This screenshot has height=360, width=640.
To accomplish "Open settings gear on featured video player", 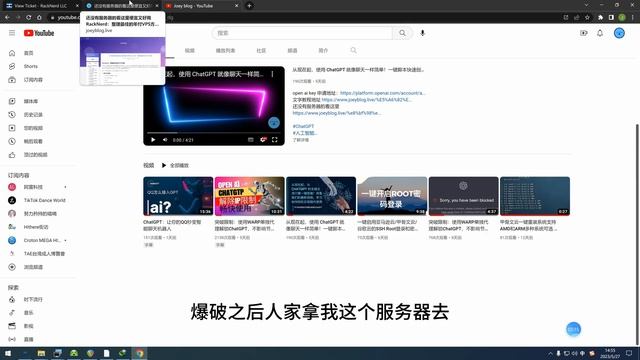I will 263,140.
